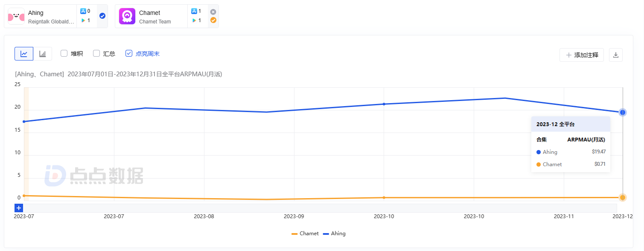Click Chamet's App Store icon
This screenshot has width=644, height=251.
[x=194, y=11]
